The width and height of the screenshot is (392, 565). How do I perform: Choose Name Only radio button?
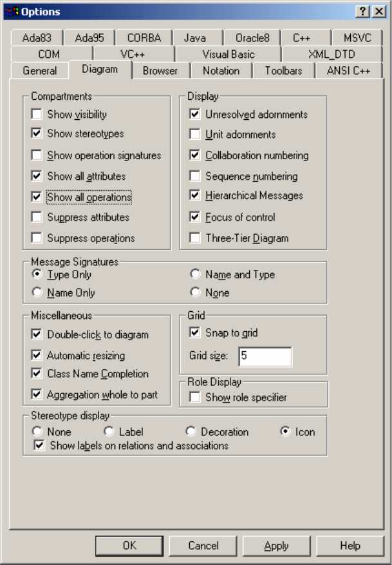point(37,292)
